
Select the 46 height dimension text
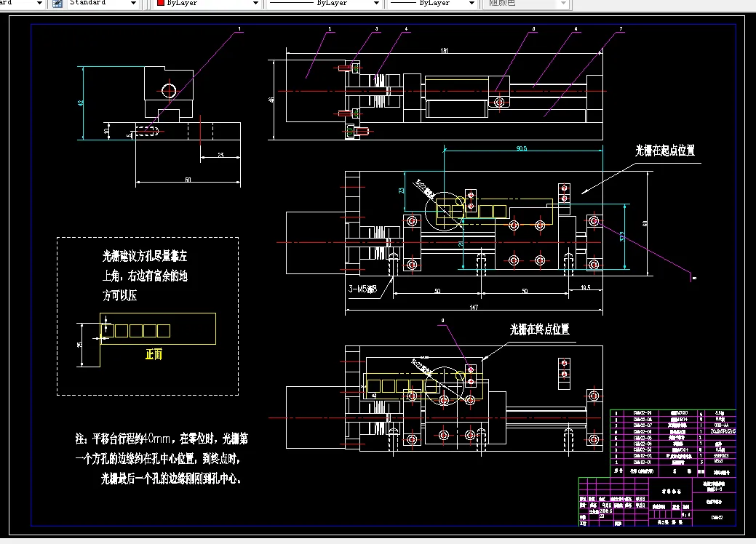pos(271,100)
